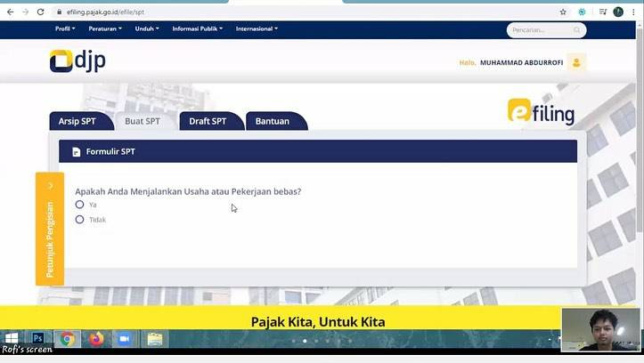Open File Explorer from the taskbar
This screenshot has width=644, height=363.
tap(154, 338)
